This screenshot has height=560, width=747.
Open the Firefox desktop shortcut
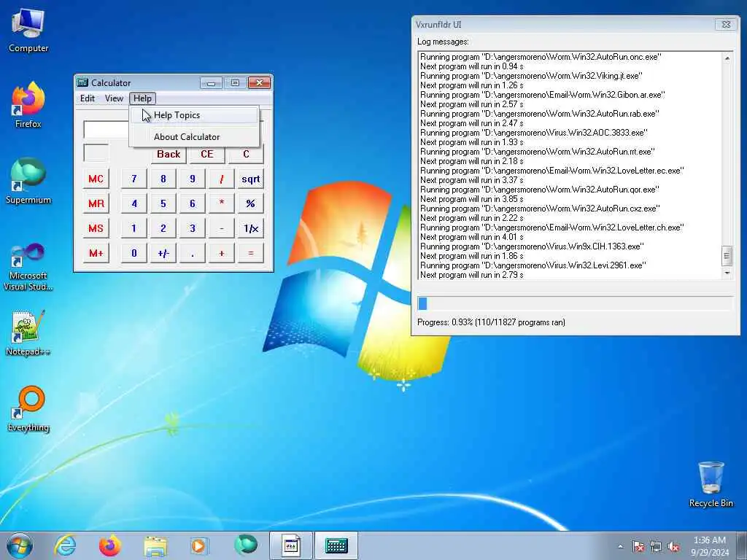[28, 105]
